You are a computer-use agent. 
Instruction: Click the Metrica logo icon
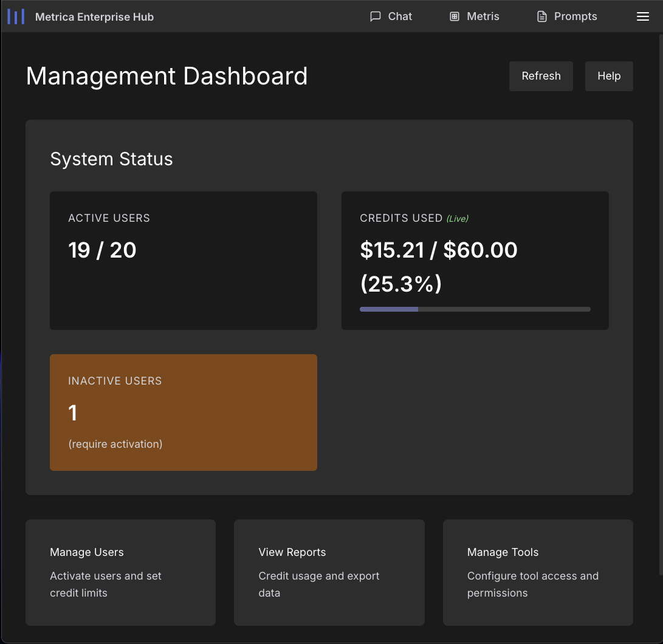coord(16,16)
